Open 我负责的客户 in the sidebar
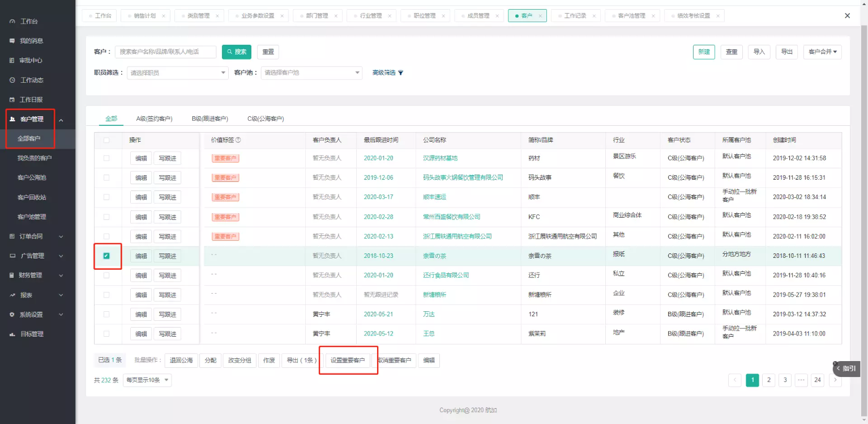The image size is (868, 424). point(35,158)
